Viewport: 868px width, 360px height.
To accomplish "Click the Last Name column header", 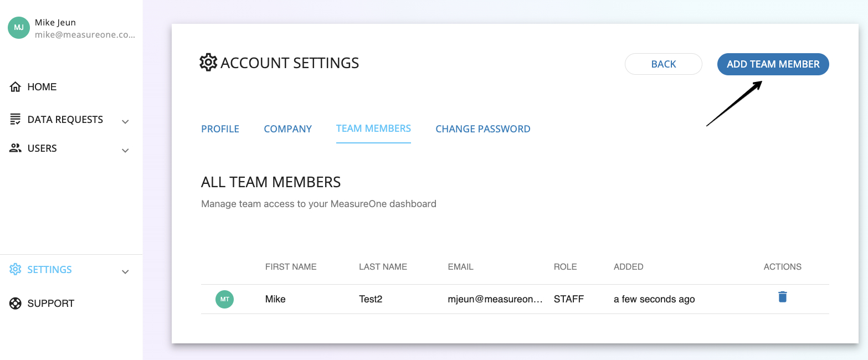I will pyautogui.click(x=383, y=267).
